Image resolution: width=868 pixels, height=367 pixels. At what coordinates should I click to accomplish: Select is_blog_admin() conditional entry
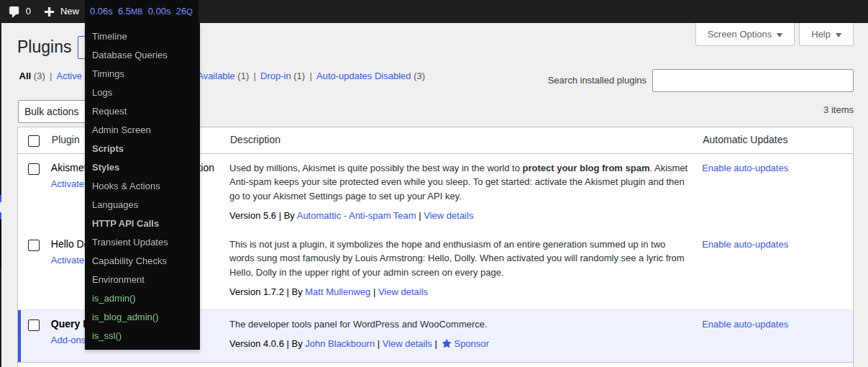[x=142, y=317]
